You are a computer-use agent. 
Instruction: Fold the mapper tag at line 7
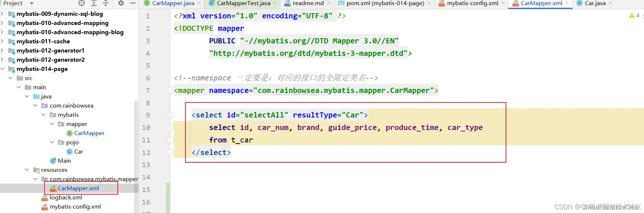click(x=170, y=90)
